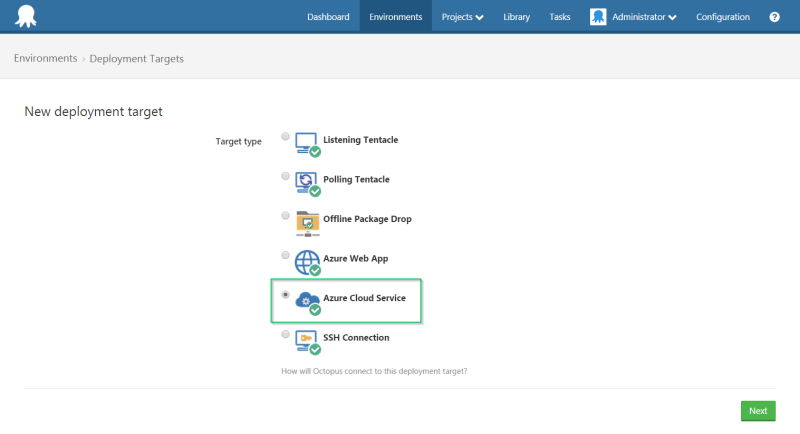Open the Library menu item
Viewport: 800px width, 434px height.
tap(517, 17)
